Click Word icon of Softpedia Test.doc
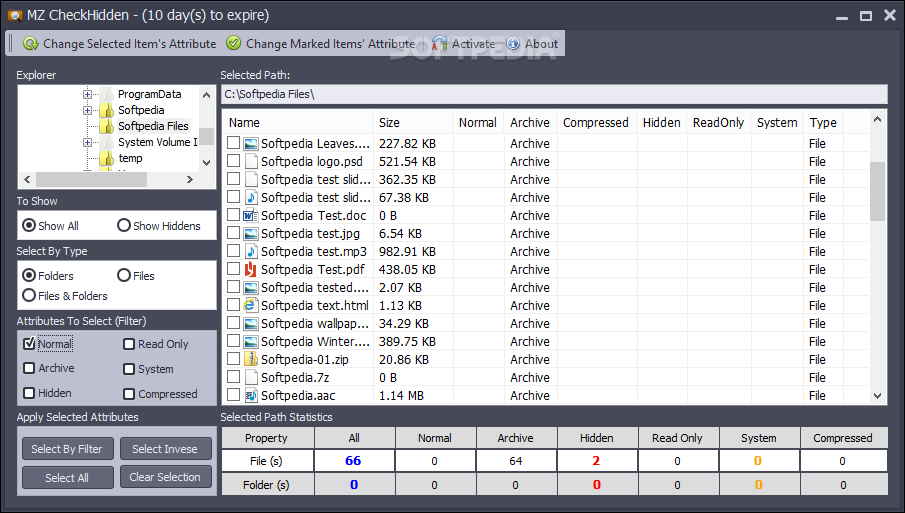The height and width of the screenshot is (513, 905). click(250, 215)
